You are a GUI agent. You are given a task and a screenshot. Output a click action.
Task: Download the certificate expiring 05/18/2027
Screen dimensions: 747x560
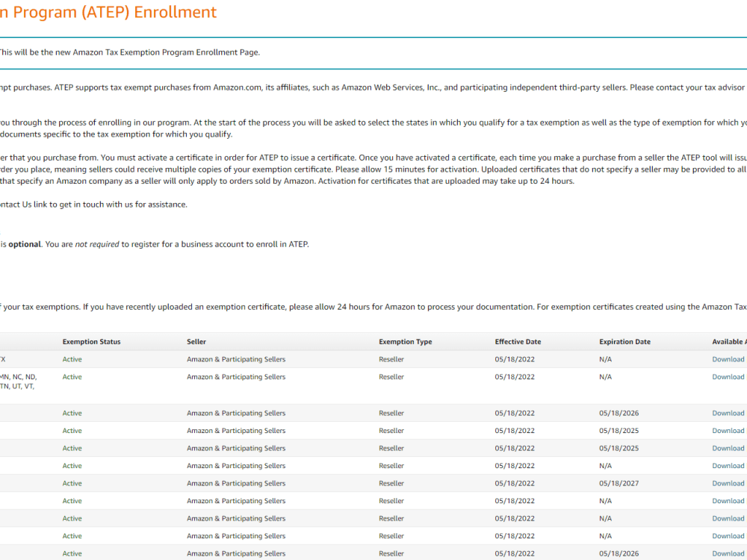(728, 483)
